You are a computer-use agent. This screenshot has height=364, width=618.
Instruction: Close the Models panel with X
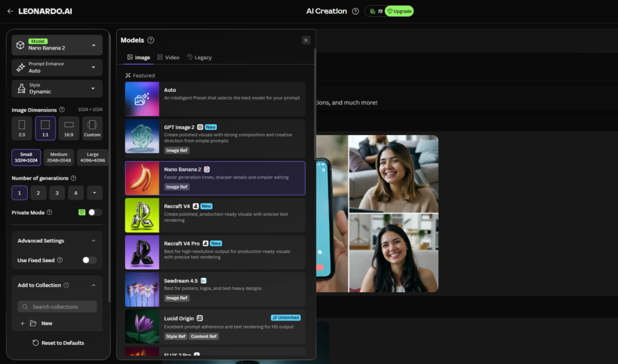tap(306, 40)
